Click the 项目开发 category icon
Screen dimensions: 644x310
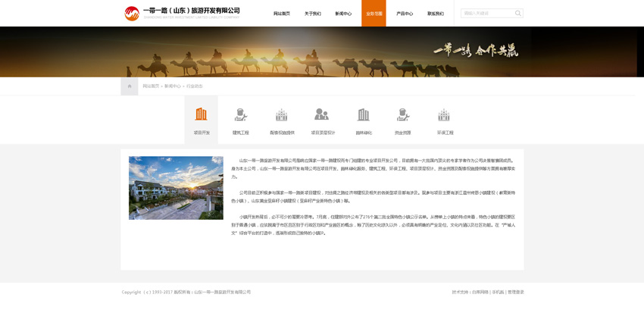coord(201,115)
